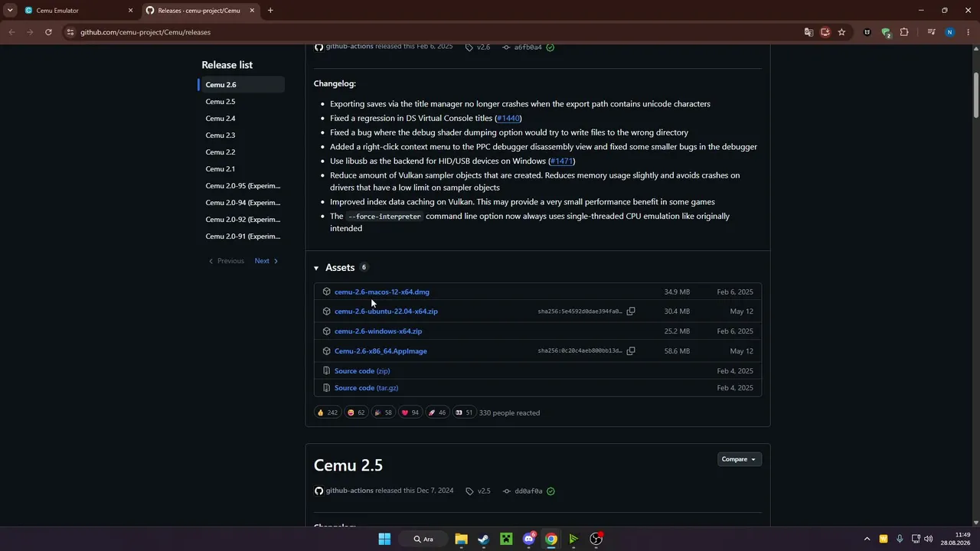Toggle rocket reaction with 46
Screen dimensions: 980x551
coord(436,412)
